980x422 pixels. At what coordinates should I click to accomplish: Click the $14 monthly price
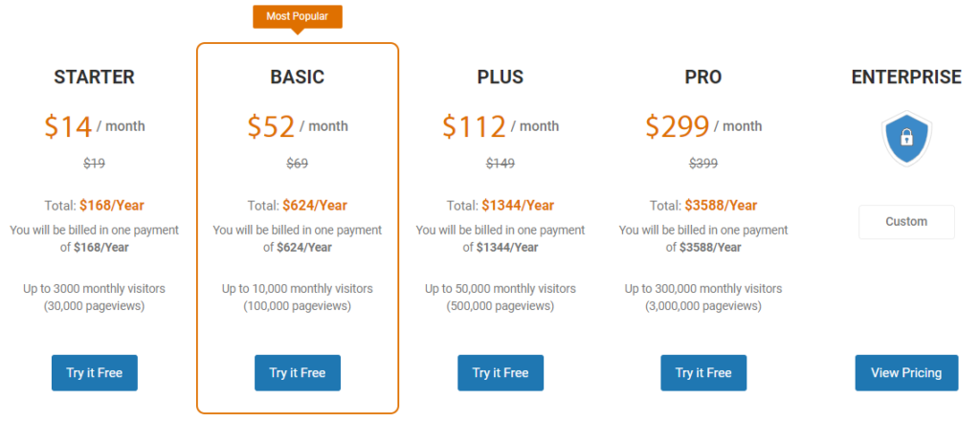[68, 126]
